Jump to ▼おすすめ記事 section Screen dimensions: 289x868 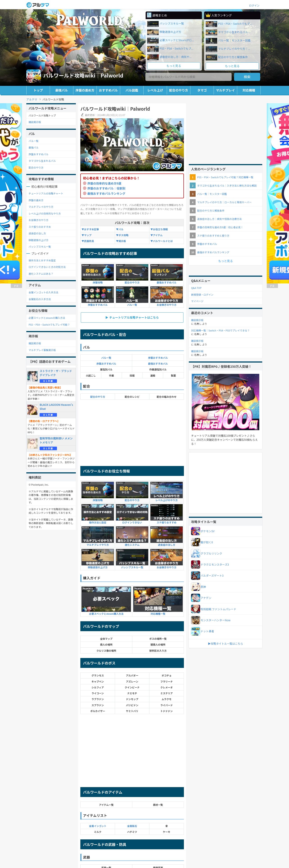[x=90, y=229]
